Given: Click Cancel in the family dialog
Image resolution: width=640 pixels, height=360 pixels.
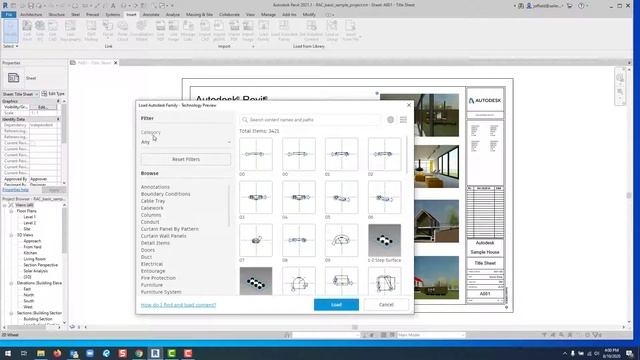Looking at the screenshot, I should point(386,304).
